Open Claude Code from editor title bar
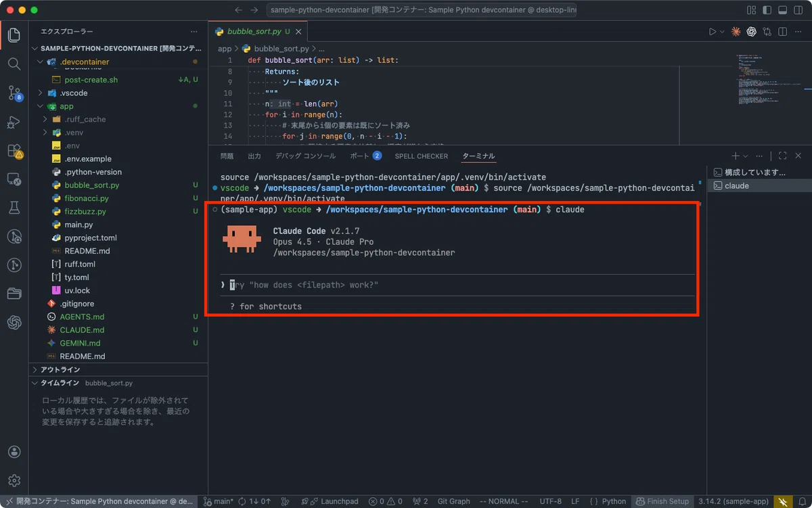The width and height of the screenshot is (812, 508). click(736, 32)
